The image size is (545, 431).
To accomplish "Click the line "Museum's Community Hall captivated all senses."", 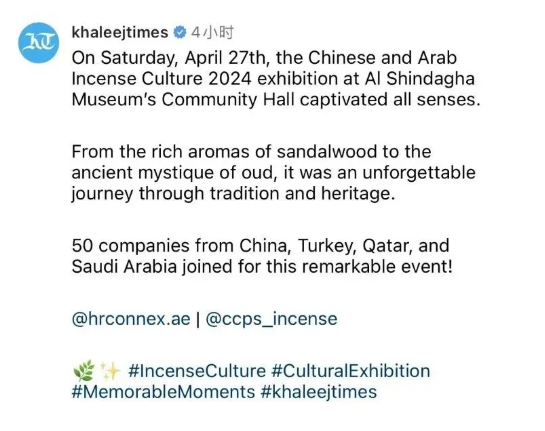I will (x=276, y=100).
